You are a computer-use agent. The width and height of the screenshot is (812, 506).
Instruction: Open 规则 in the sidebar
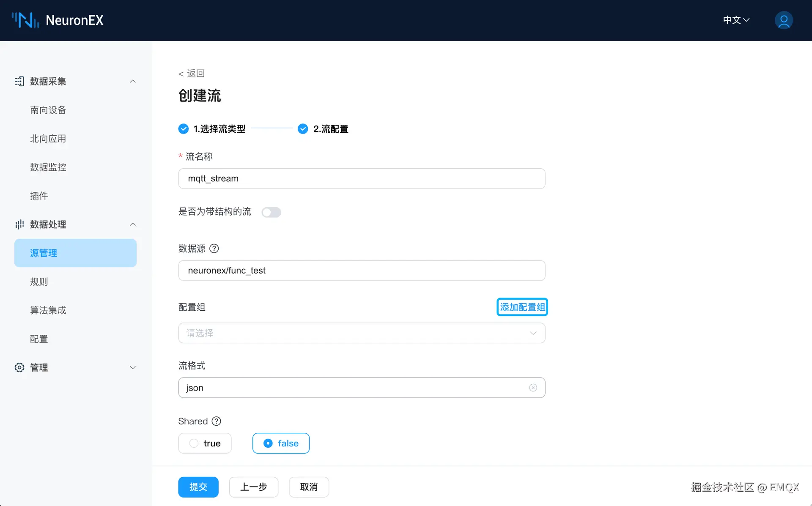39,282
